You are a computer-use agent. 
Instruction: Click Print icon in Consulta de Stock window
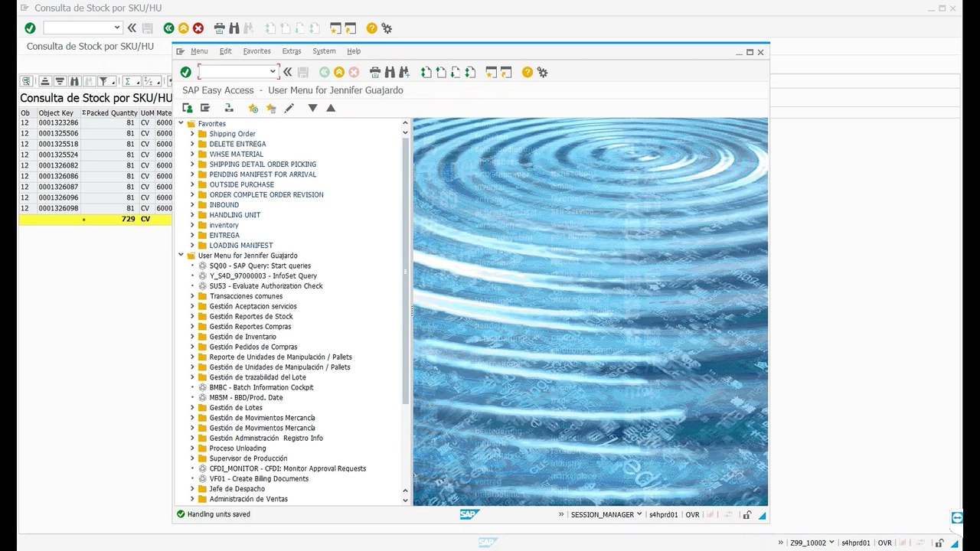point(219,28)
